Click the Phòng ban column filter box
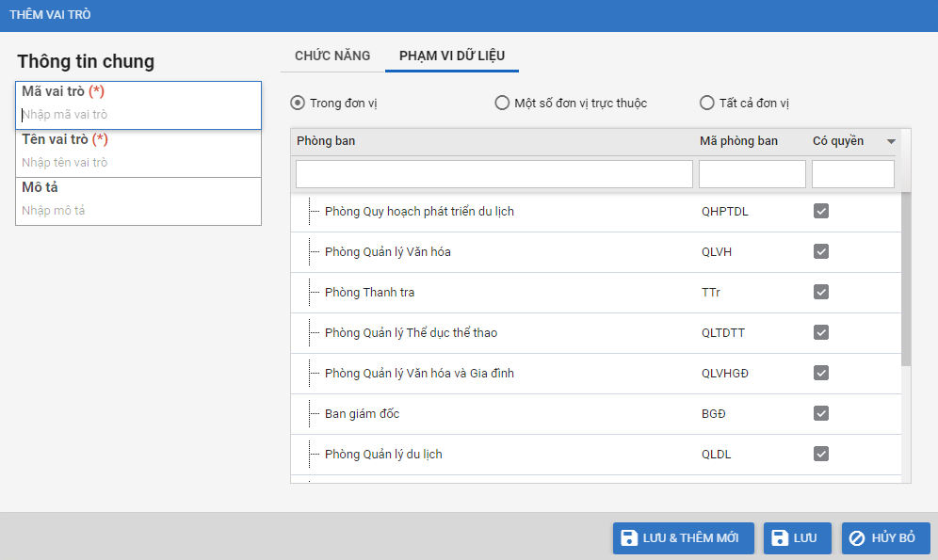The image size is (938, 560). (493, 174)
